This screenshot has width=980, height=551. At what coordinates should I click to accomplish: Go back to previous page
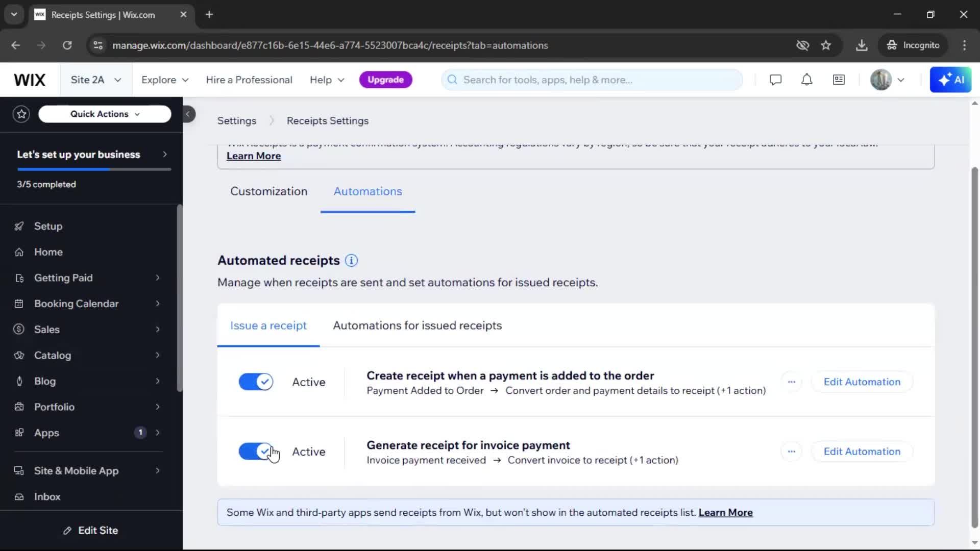[16, 45]
